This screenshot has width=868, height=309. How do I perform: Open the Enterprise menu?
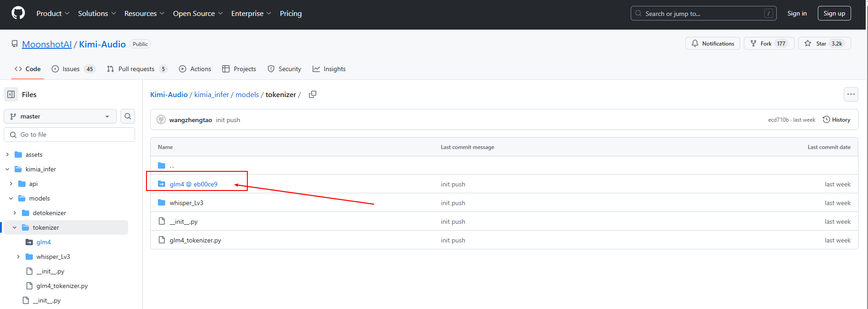(x=251, y=14)
